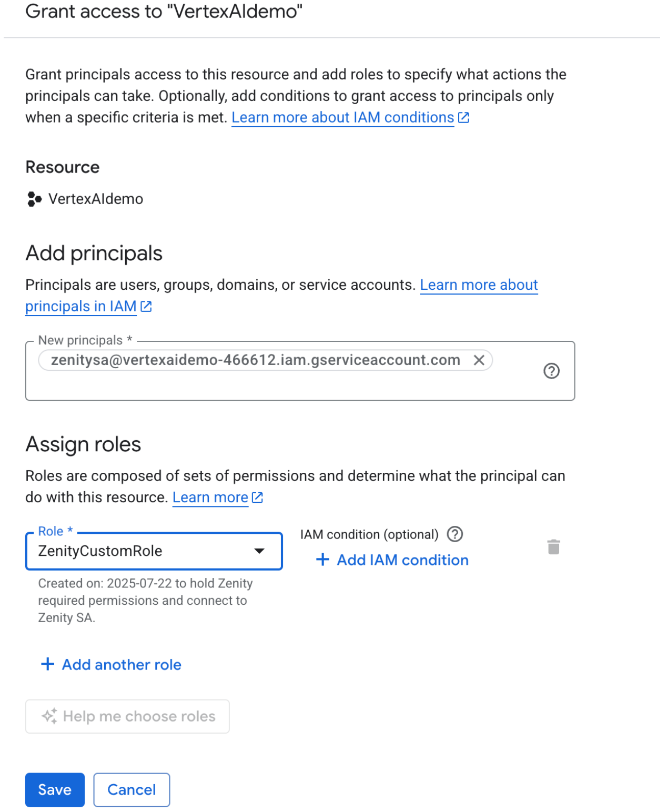Viewport: 667px width, 812px height.
Task: Click the plus icon beside Add another role
Action: [x=47, y=664]
